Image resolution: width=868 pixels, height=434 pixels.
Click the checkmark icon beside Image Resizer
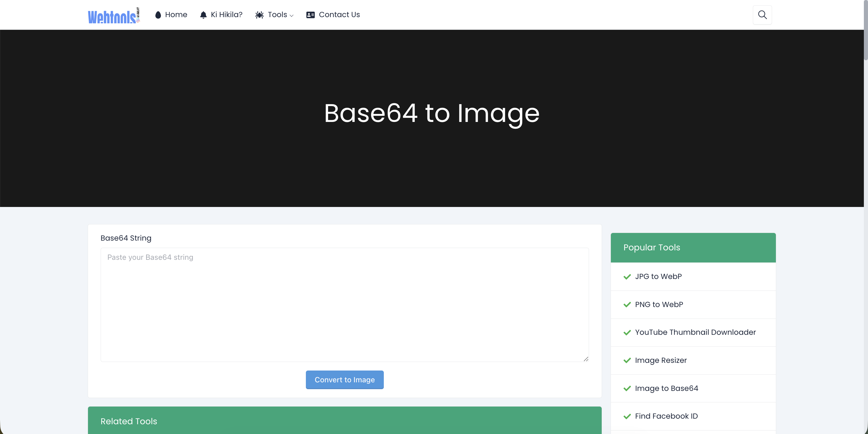pyautogui.click(x=627, y=360)
